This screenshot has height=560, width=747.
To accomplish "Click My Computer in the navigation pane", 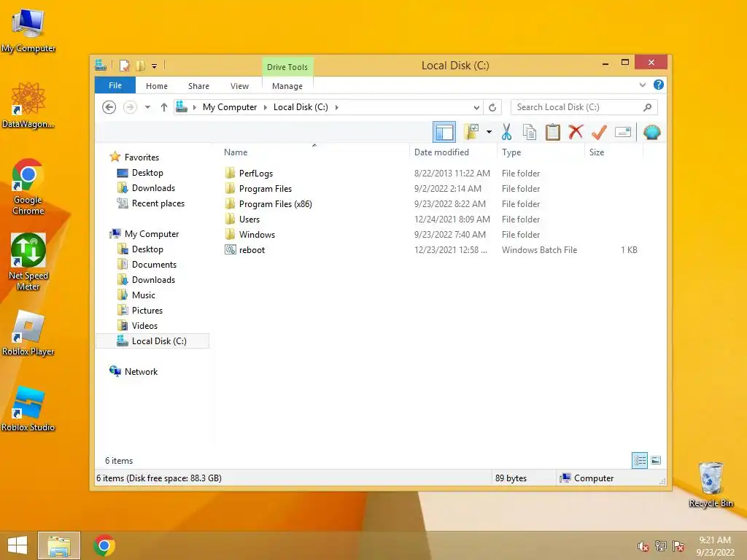I will tap(152, 234).
